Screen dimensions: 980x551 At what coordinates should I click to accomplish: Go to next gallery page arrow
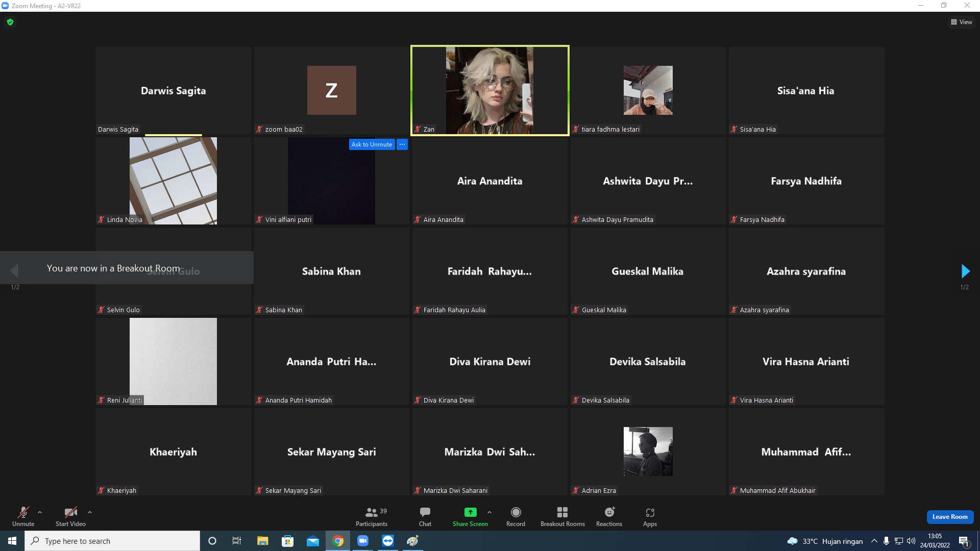965,271
